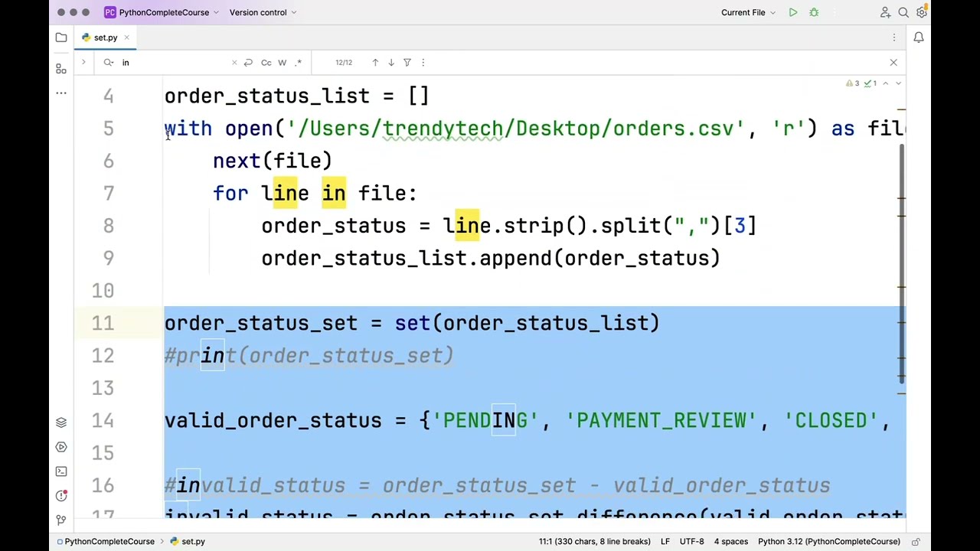Image resolution: width=980 pixels, height=551 pixels.
Task: Open the Python Packages layers icon
Action: [x=61, y=422]
